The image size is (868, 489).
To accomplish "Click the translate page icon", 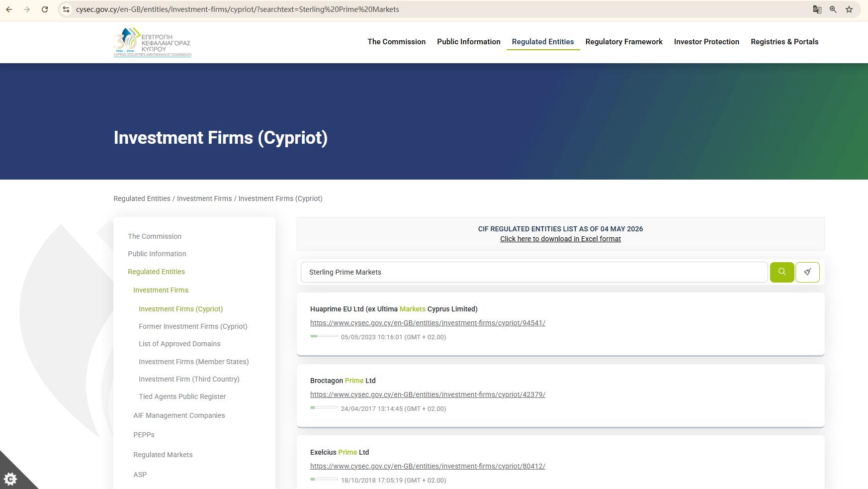I will pyautogui.click(x=817, y=9).
